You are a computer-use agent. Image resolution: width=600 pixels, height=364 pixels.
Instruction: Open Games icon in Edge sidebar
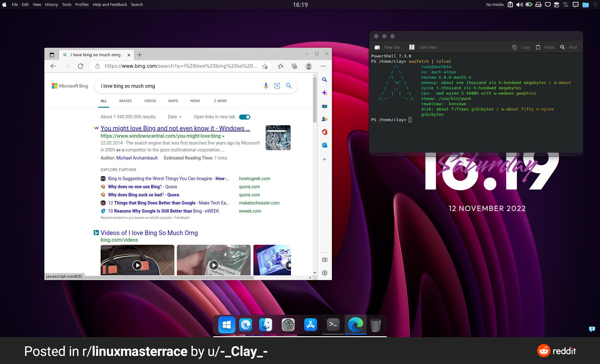[x=325, y=119]
